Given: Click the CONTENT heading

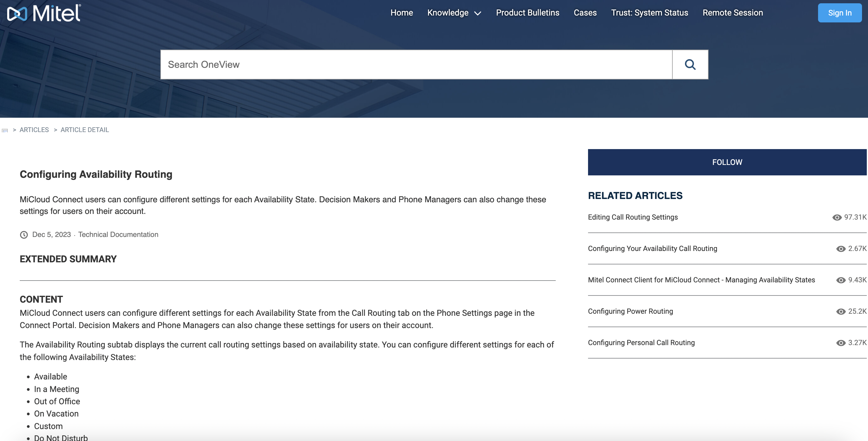Looking at the screenshot, I should click(41, 299).
